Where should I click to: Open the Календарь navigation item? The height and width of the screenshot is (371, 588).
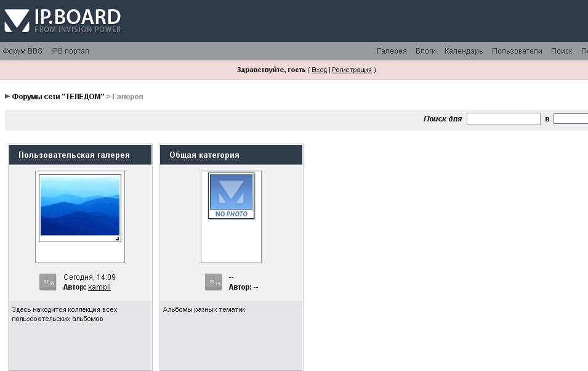coord(464,51)
